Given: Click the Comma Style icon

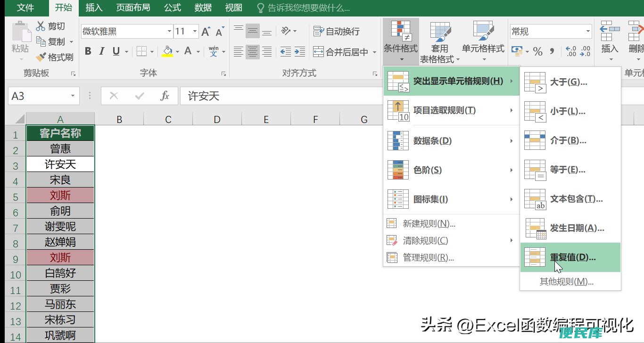Looking at the screenshot, I should (552, 51).
